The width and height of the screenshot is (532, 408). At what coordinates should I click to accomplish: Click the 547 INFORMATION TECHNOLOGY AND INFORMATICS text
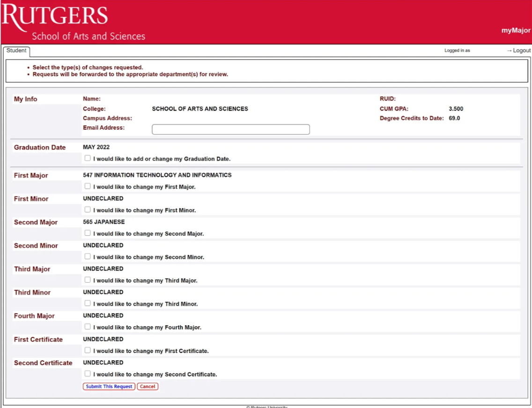(x=157, y=175)
